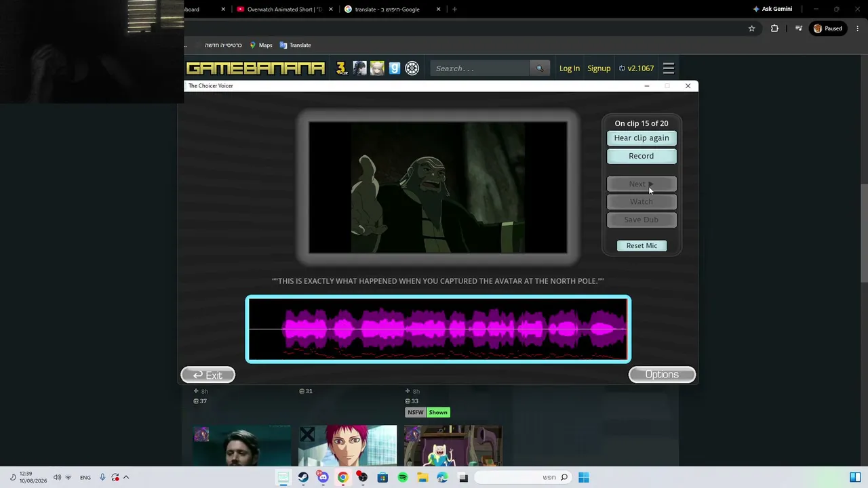This screenshot has width=868, height=488.
Task: Open the game icon with the number 3
Action: click(341, 68)
